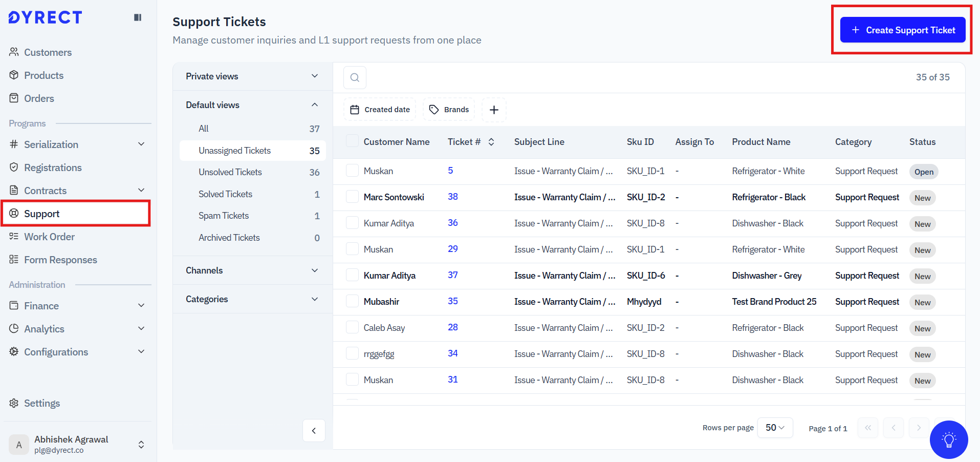Open the account switcher for Abhishek Agrawal
The image size is (980, 462).
coord(141,445)
